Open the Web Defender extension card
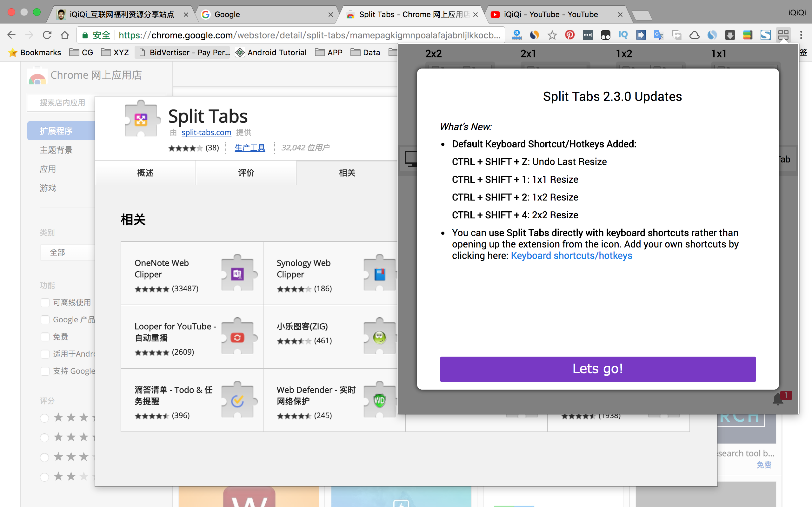Image resolution: width=812 pixels, height=507 pixels. [x=330, y=400]
